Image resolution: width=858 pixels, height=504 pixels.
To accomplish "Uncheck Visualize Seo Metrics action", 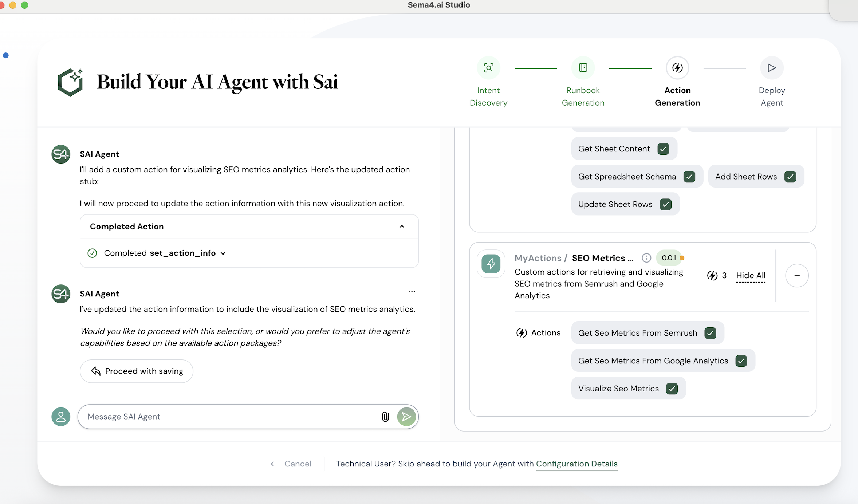I will point(672,389).
